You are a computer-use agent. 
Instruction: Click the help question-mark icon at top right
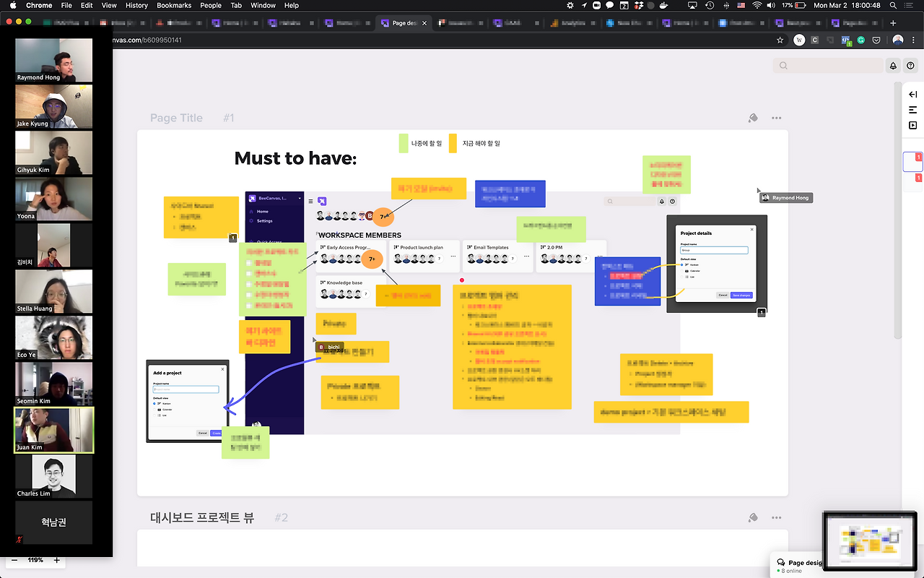pyautogui.click(x=910, y=65)
